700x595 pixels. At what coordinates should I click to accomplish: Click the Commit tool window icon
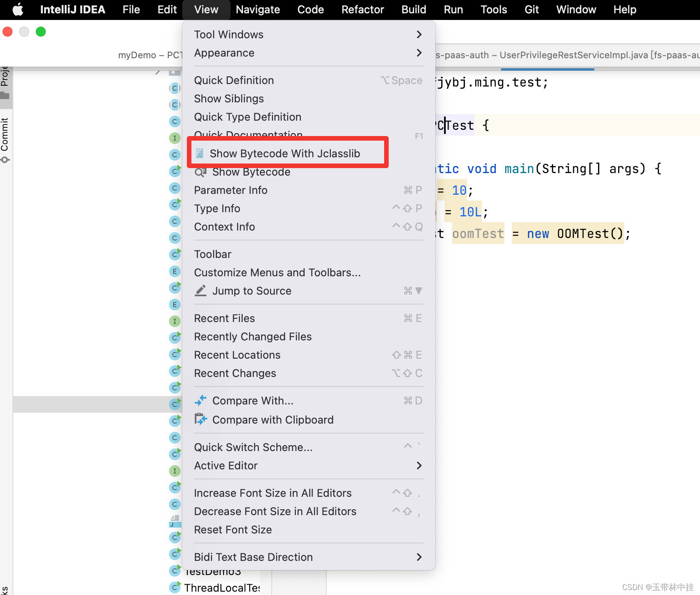point(5,160)
